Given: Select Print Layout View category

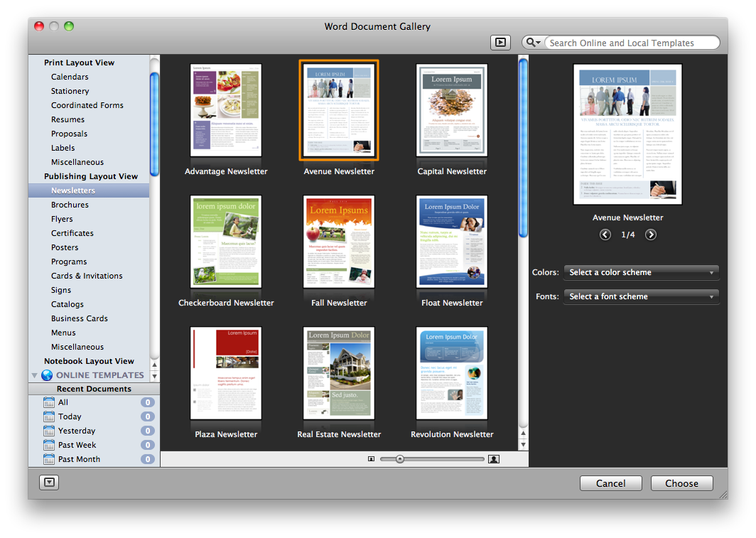Looking at the screenshot, I should [x=79, y=63].
